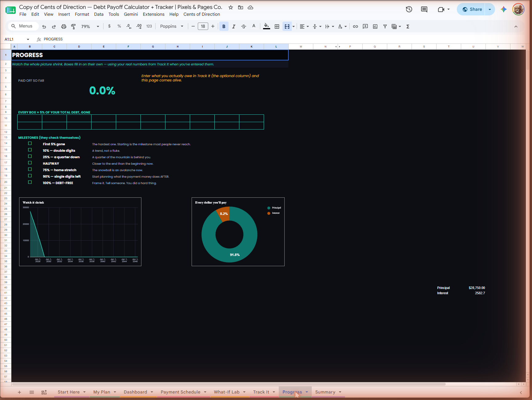
Task: Open the text color picker
Action: pos(254,26)
